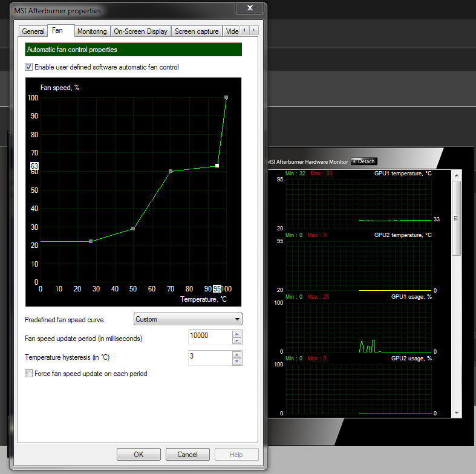Screen dimensions: 476x474
Task: Click the tab scroll left arrow
Action: tap(244, 30)
